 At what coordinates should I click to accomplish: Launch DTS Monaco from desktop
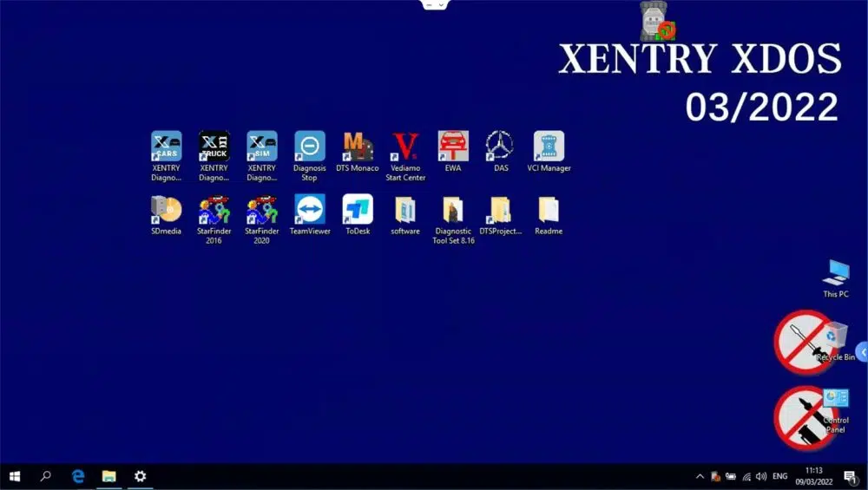(358, 152)
